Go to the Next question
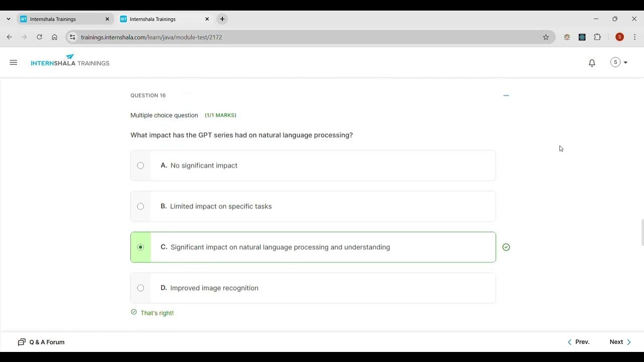This screenshot has width=644, height=362. (x=620, y=342)
